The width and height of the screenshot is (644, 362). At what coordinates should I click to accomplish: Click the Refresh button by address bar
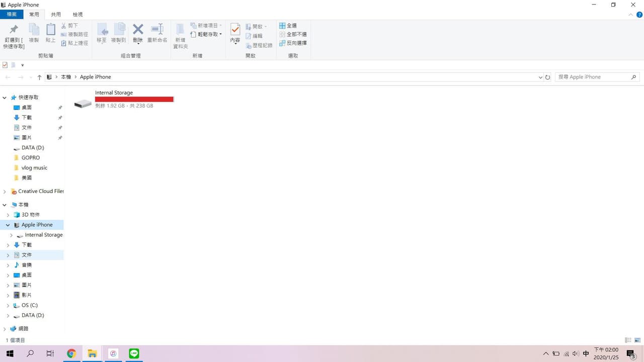(x=548, y=77)
